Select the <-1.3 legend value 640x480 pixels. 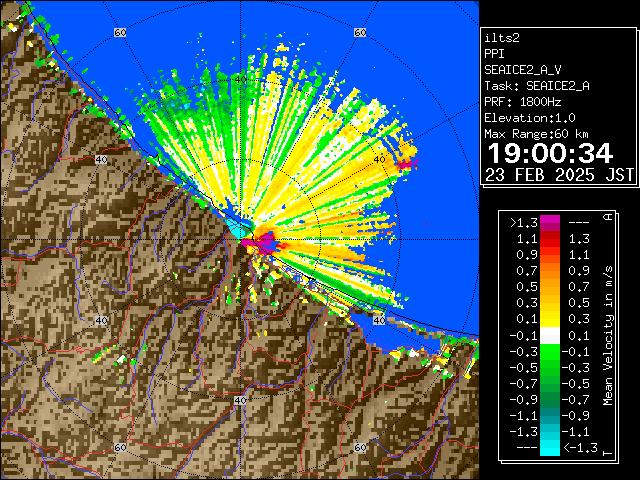[x=580, y=447]
